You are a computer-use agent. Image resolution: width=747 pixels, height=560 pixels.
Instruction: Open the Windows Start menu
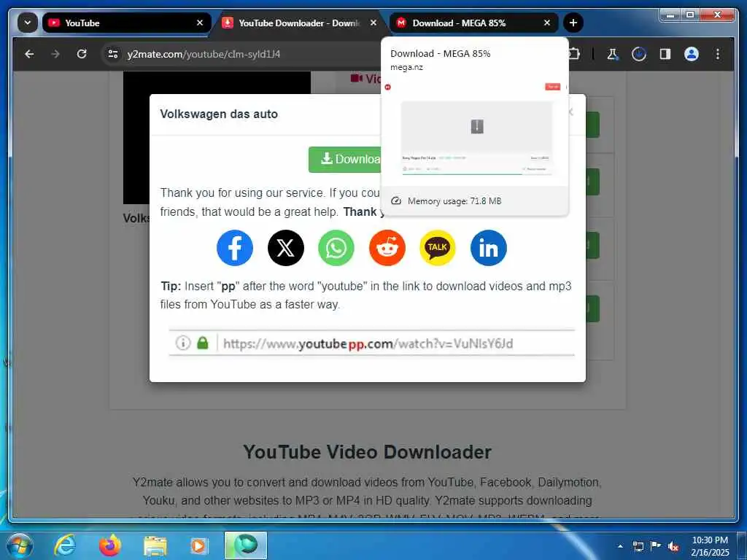[x=20, y=545]
